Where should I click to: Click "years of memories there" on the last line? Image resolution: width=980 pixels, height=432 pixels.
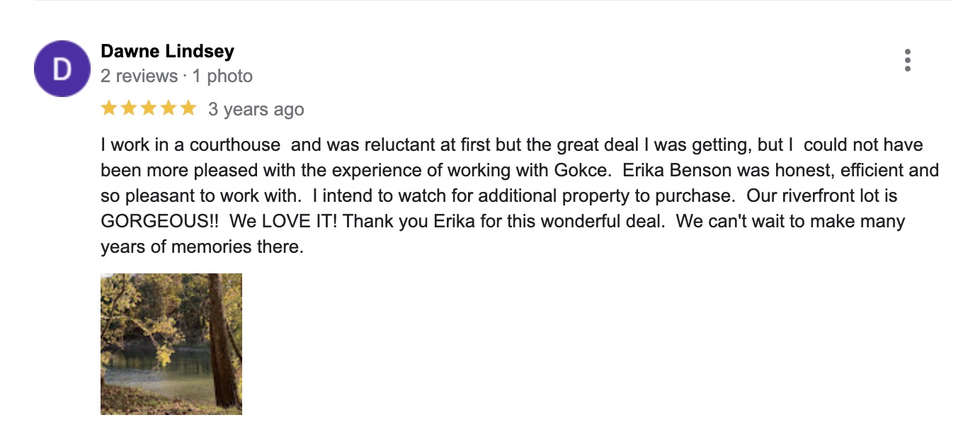tap(202, 246)
